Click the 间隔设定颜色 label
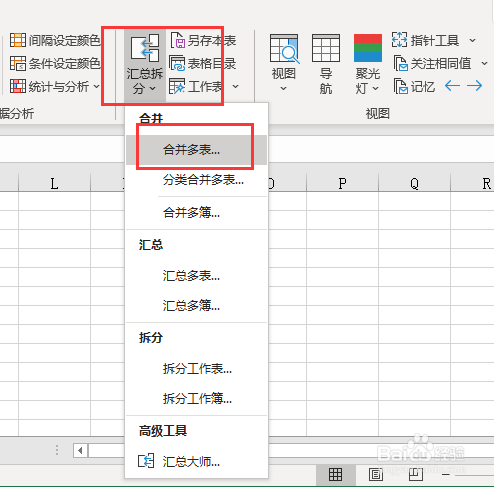 pos(64,40)
